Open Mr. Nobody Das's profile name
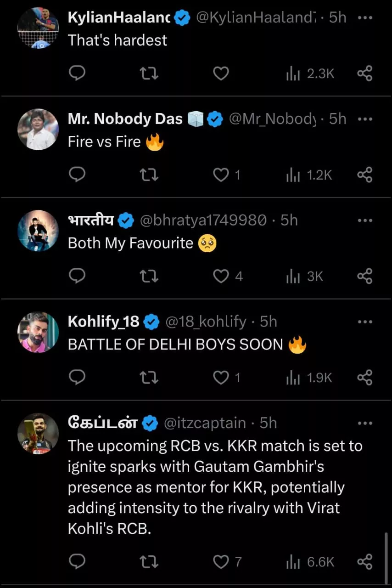This screenshot has width=392, height=588. tap(125, 119)
